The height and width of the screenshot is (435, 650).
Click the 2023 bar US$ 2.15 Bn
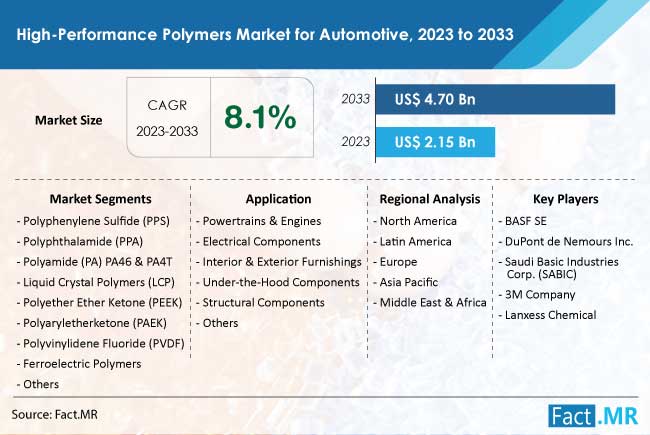(435, 142)
